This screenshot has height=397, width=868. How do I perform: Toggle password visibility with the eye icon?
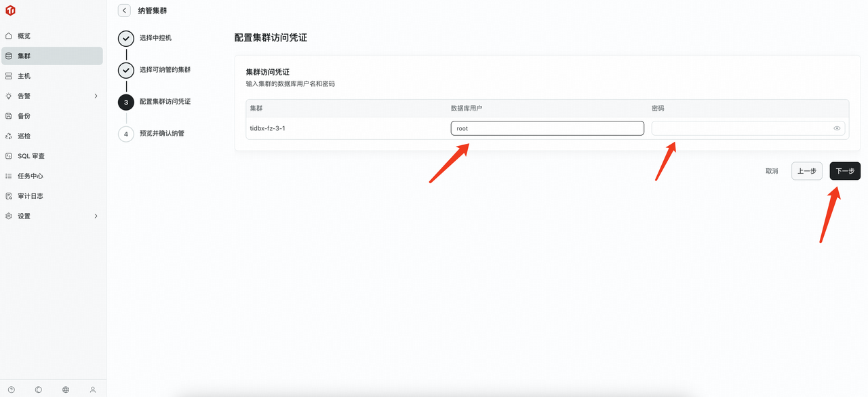[x=836, y=128]
